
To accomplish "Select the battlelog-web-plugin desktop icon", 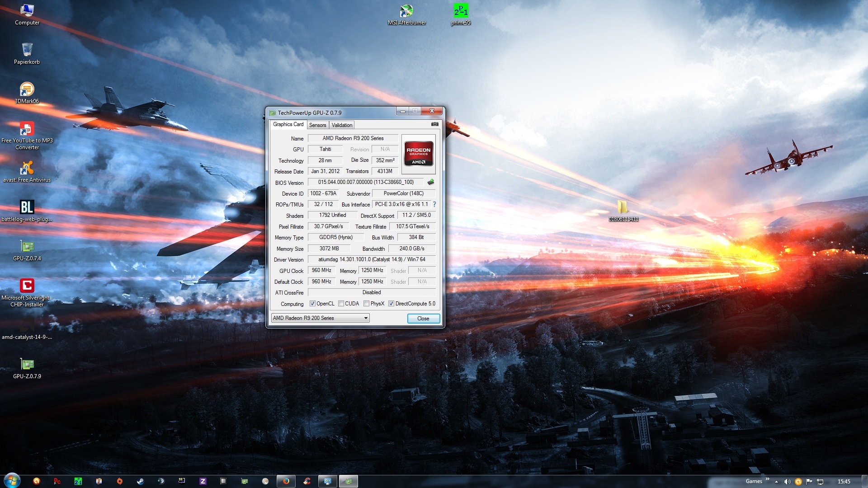I will pos(27,211).
